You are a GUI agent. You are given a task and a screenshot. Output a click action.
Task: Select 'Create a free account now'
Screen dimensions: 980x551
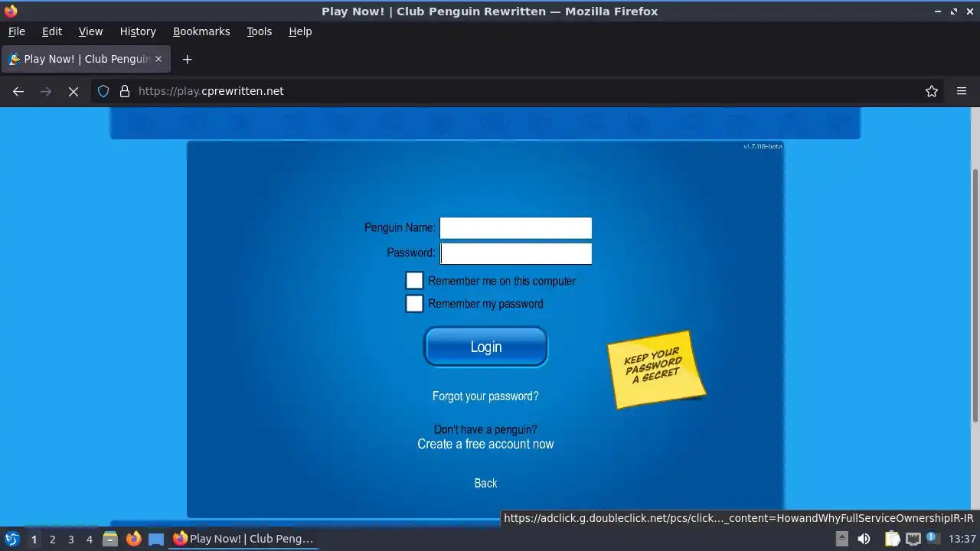(485, 444)
